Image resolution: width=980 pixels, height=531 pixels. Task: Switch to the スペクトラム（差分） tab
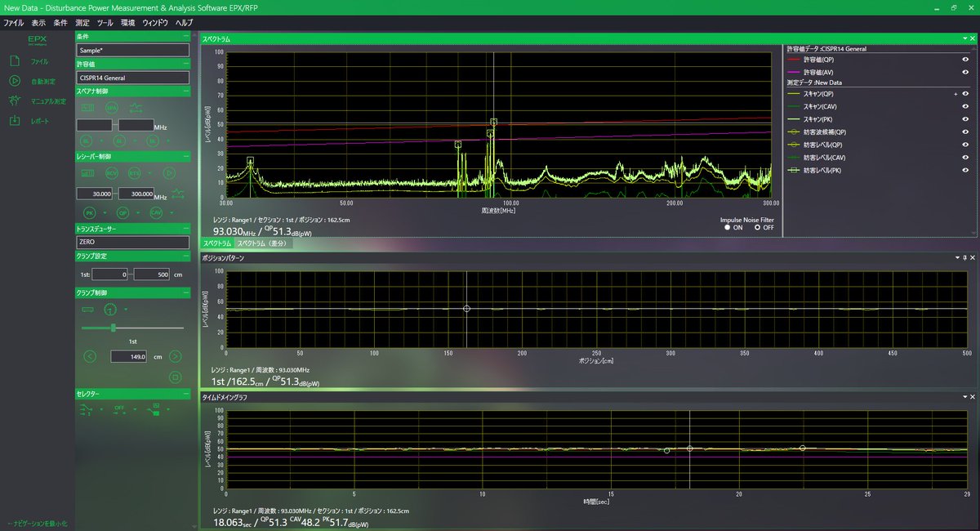[263, 243]
